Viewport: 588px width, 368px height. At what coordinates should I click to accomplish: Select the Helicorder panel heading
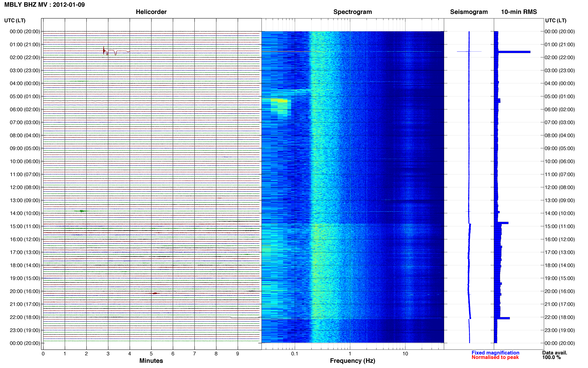point(151,12)
